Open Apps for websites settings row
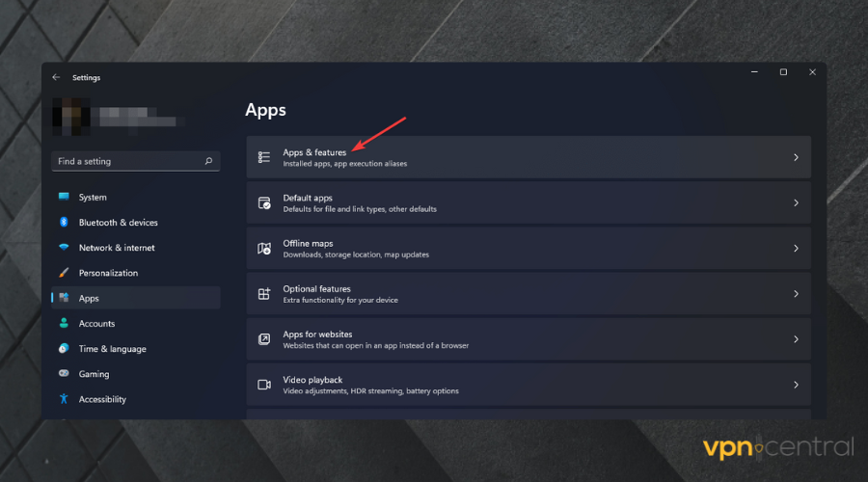The height and width of the screenshot is (482, 868). [x=528, y=338]
